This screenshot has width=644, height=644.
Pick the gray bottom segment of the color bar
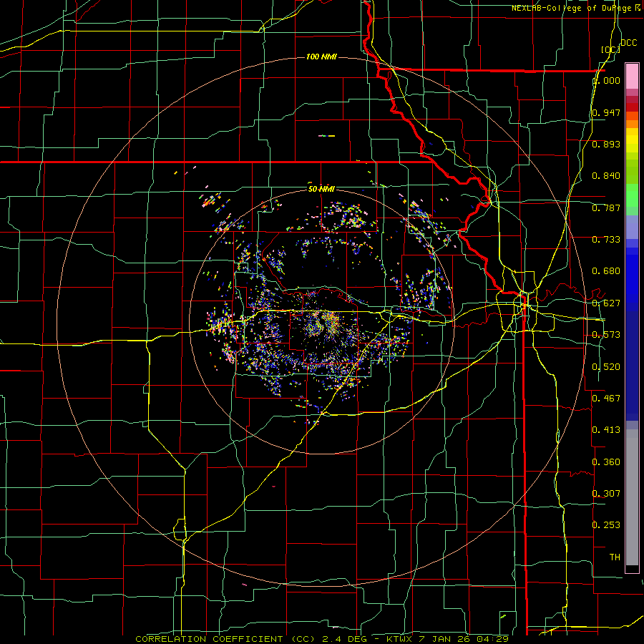[632, 497]
